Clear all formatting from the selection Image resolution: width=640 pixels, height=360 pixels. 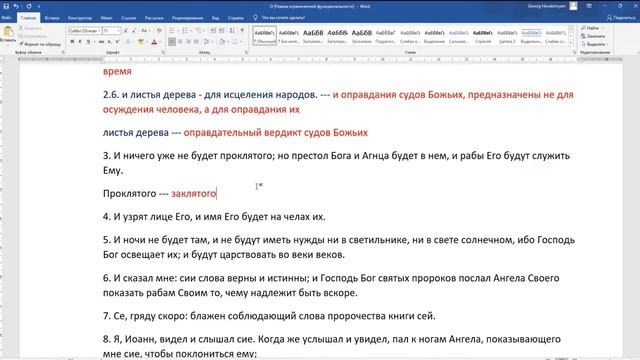(159, 31)
